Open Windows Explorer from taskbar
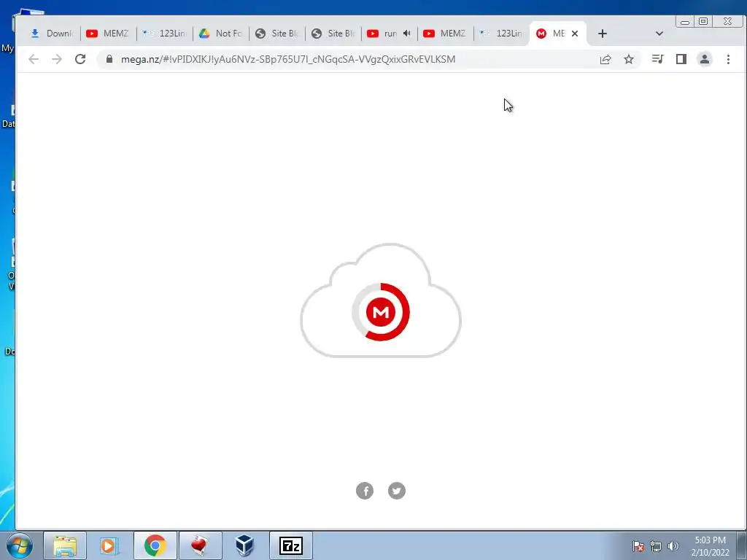Image resolution: width=747 pixels, height=560 pixels. (65, 545)
